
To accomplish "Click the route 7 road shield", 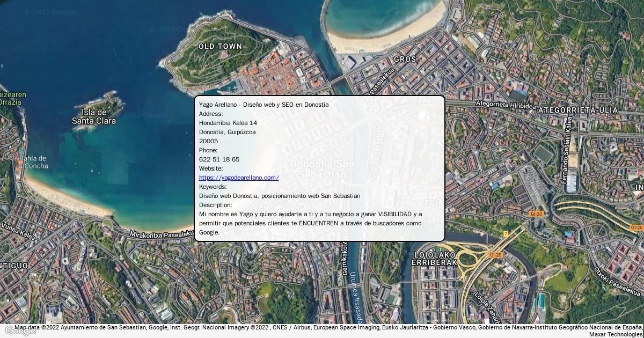I will click(506, 234).
